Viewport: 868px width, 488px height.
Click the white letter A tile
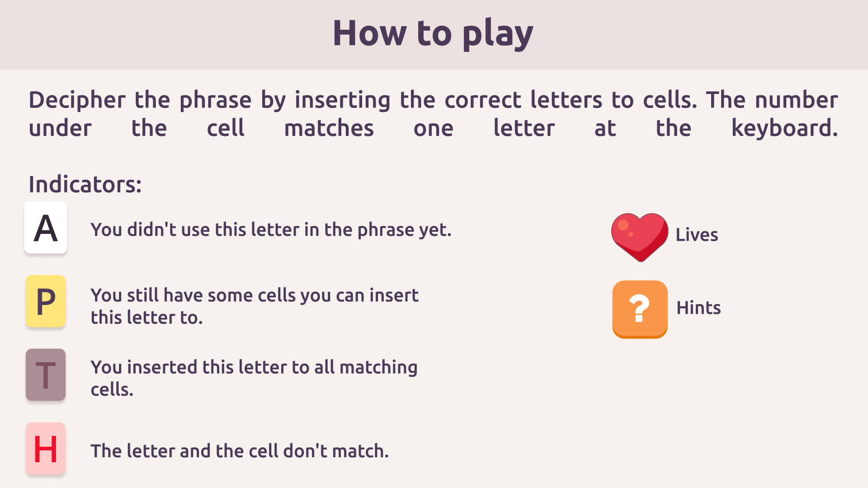pos(46,227)
